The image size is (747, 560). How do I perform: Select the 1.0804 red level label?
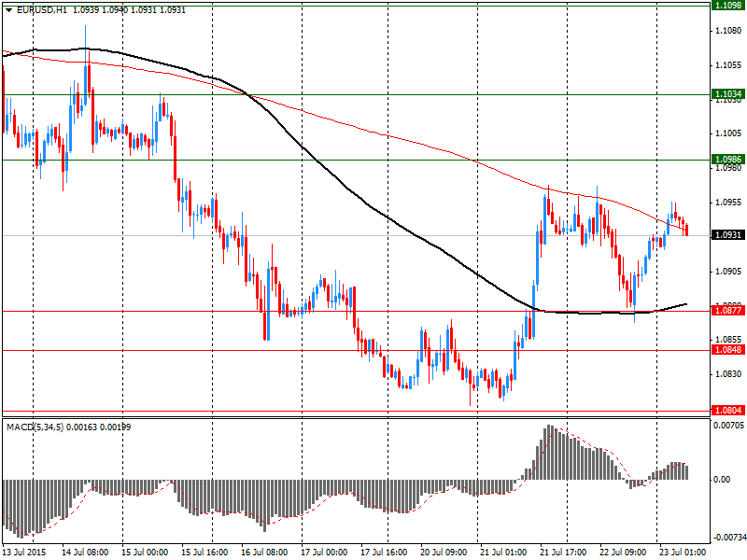coord(728,410)
